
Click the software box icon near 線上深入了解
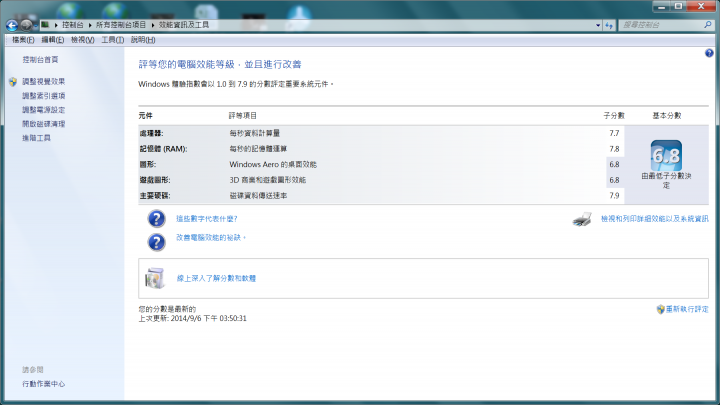(x=155, y=278)
